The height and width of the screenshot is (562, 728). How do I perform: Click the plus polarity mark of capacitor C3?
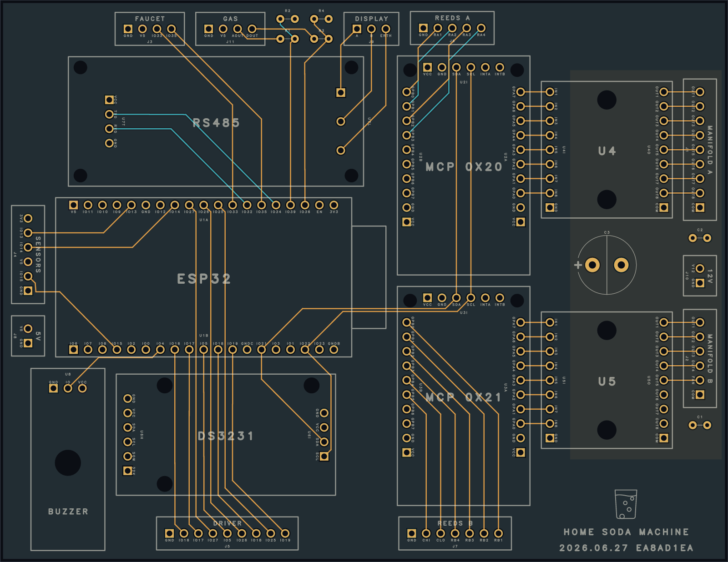(578, 265)
